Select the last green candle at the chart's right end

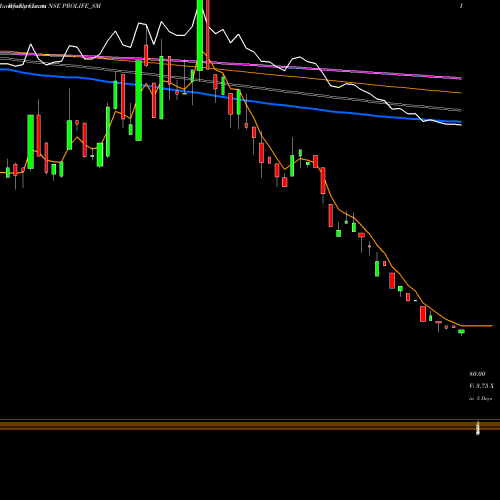pyautogui.click(x=461, y=331)
